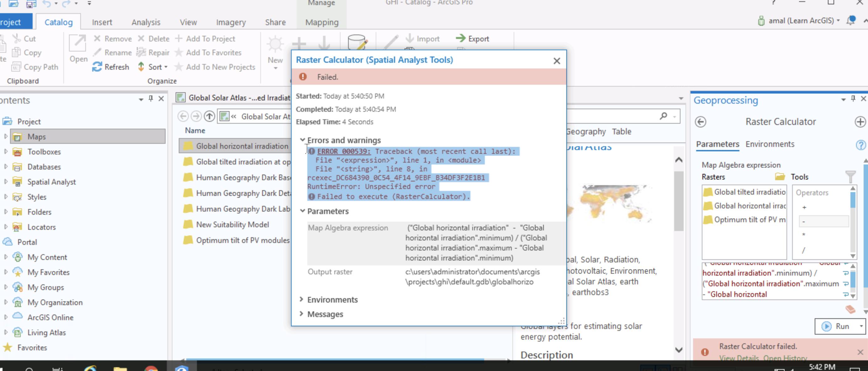Click the Toolboxes icon in Contents
868x371 pixels.
click(17, 152)
